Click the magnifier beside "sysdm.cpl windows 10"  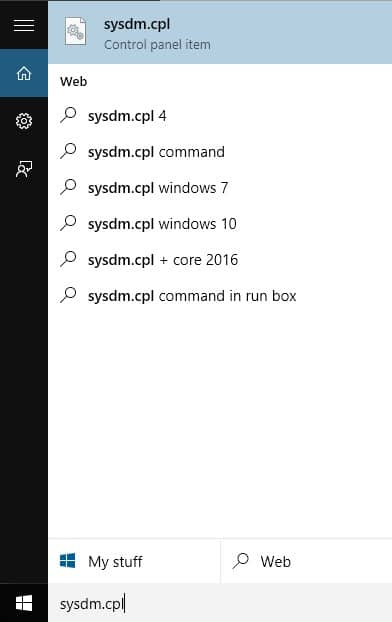point(68,223)
